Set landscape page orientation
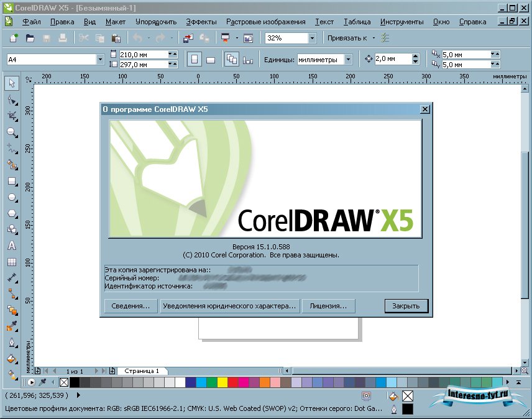The height and width of the screenshot is (419, 532). click(210, 60)
